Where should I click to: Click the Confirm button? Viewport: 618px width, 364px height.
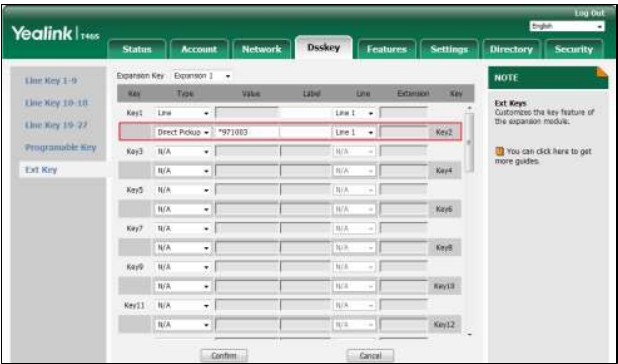[x=223, y=355]
